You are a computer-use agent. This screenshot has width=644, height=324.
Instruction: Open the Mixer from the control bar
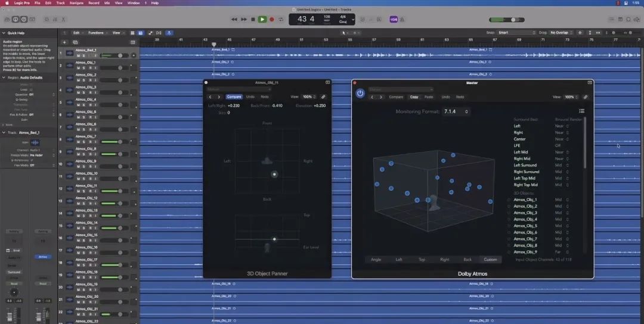54,19
